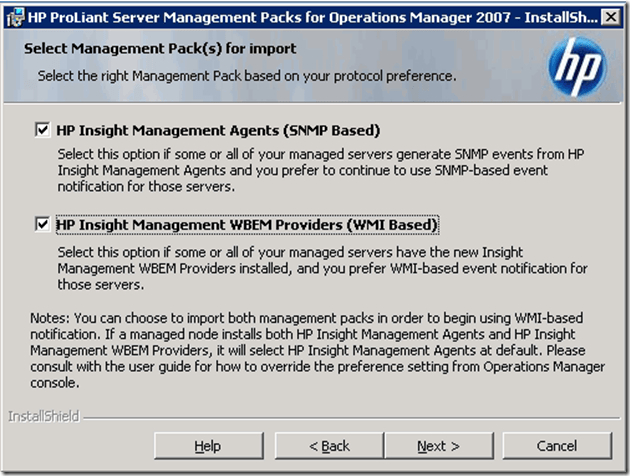630x476 pixels.
Task: Proceed by pressing Next
Action: pyautogui.click(x=438, y=445)
